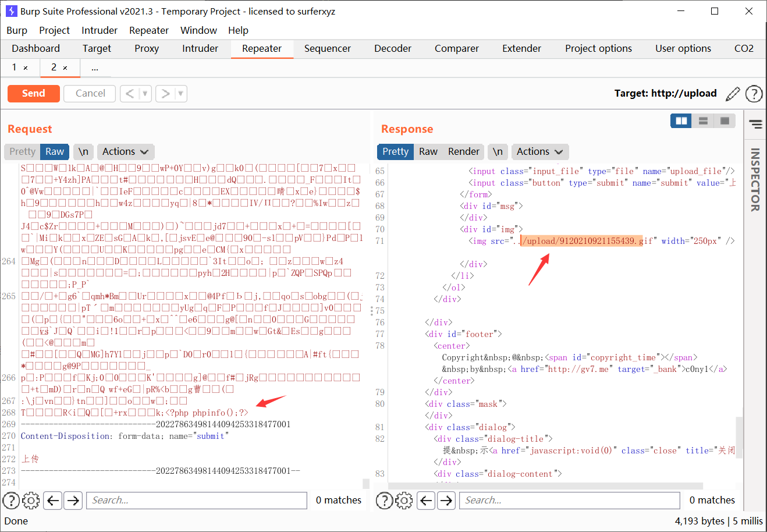Open Repeater help question mark icon
The image size is (767, 532).
754,93
